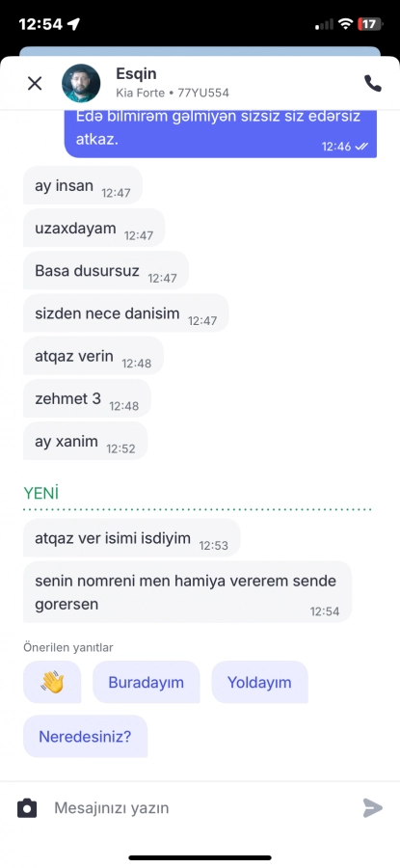
Task: Choose the 'Yoldayım' suggested reply
Action: click(259, 682)
